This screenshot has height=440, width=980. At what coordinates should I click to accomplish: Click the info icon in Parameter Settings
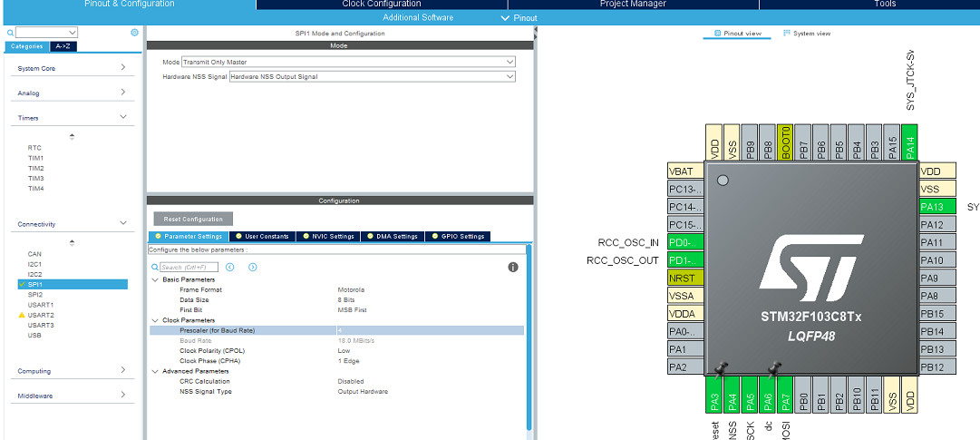(513, 268)
